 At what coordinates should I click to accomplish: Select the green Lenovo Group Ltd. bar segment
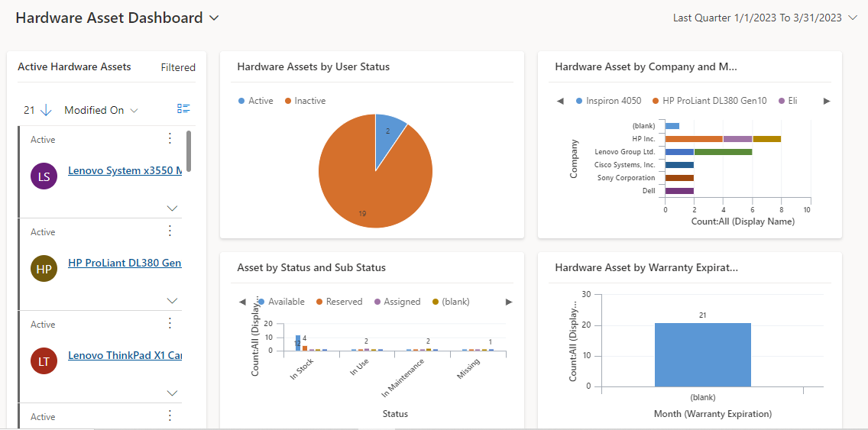tap(722, 152)
